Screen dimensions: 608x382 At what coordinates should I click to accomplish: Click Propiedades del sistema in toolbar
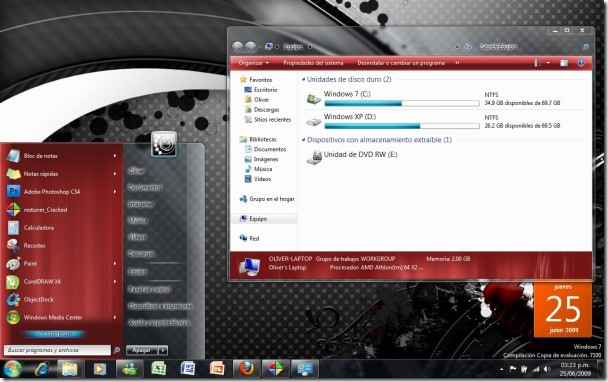313,63
